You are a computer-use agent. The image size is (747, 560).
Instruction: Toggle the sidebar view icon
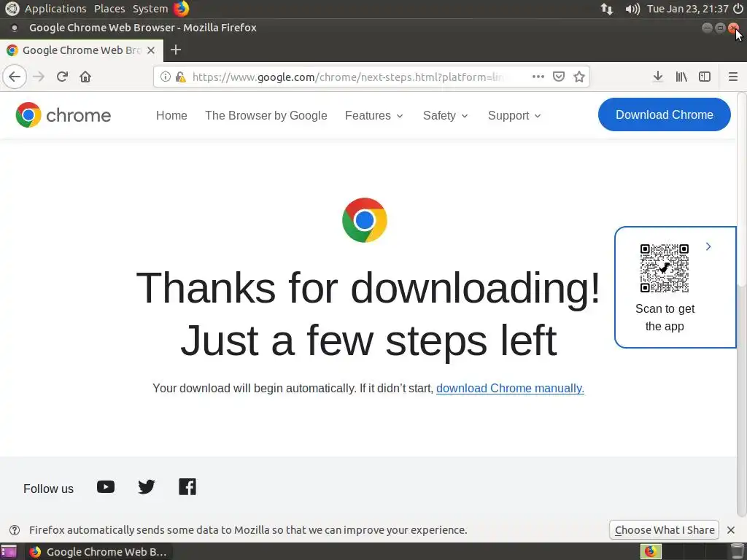[x=705, y=77]
